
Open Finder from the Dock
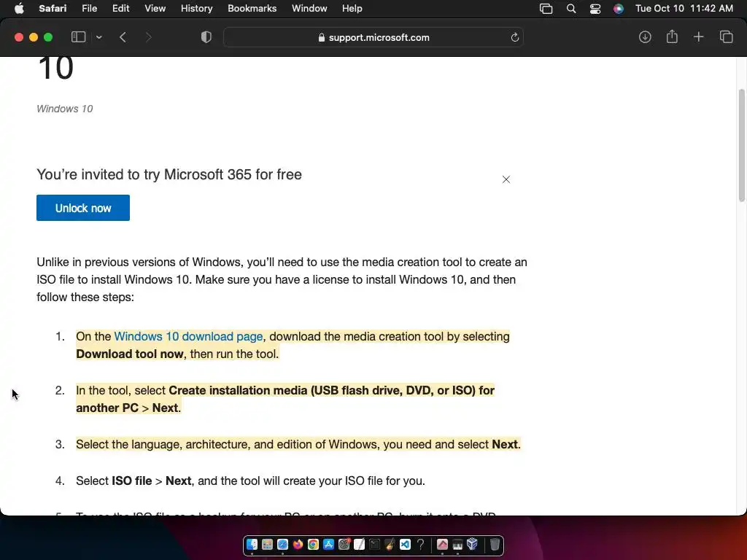pyautogui.click(x=252, y=544)
